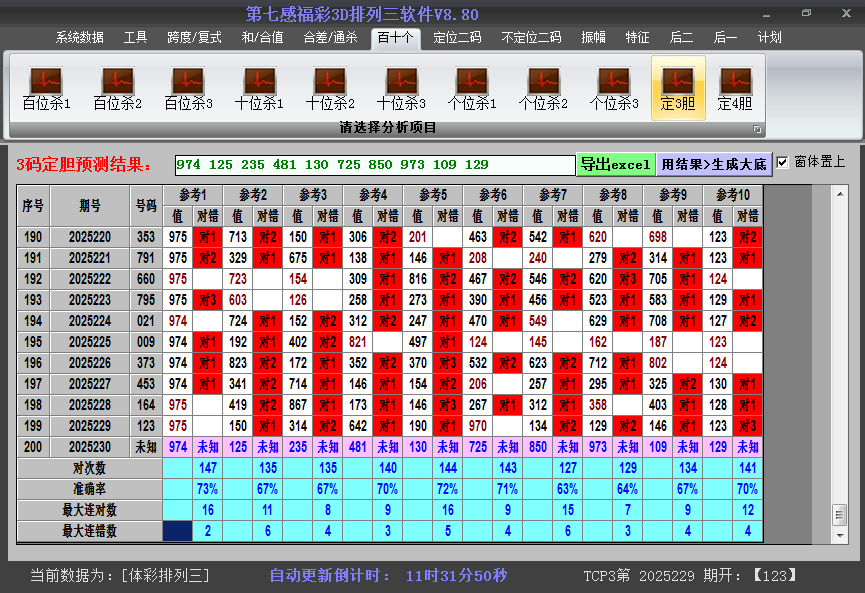Image resolution: width=865 pixels, height=593 pixels.
Task: Open the 定4胆 prediction icon
Action: click(x=735, y=88)
